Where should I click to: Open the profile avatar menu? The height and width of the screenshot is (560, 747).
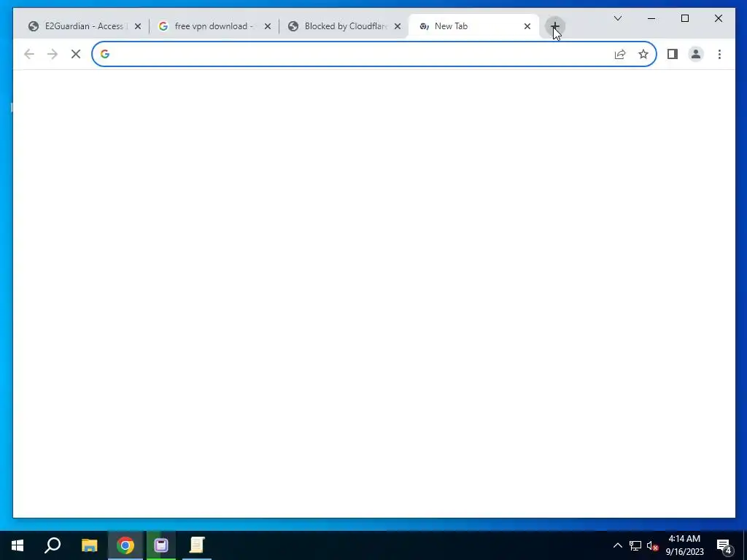(696, 54)
